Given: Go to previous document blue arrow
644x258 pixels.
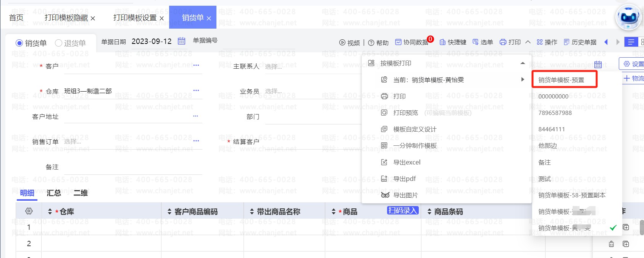Looking at the screenshot, I should coord(606,42).
